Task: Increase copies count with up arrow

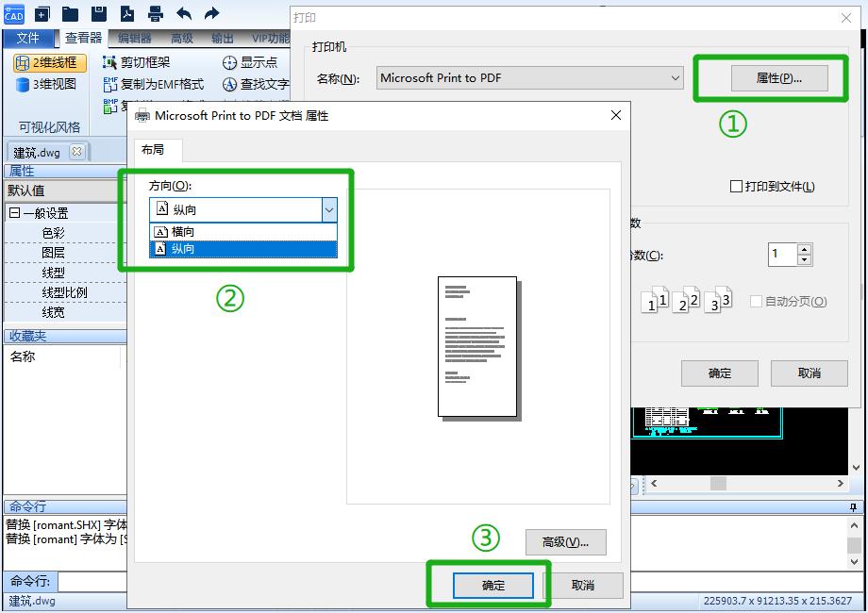Action: point(805,249)
